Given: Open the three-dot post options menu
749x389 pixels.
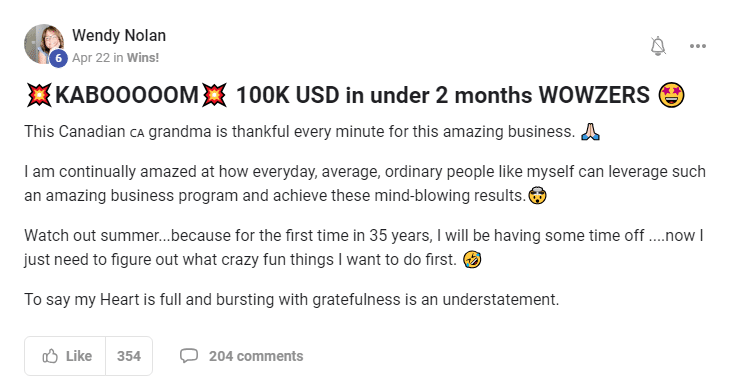Looking at the screenshot, I should point(698,46).
